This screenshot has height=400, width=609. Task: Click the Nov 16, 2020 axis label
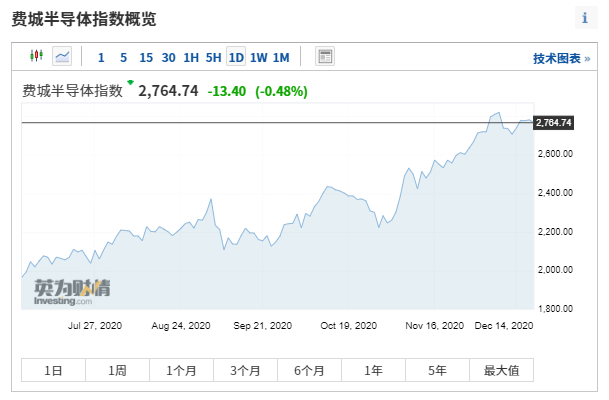tap(435, 325)
